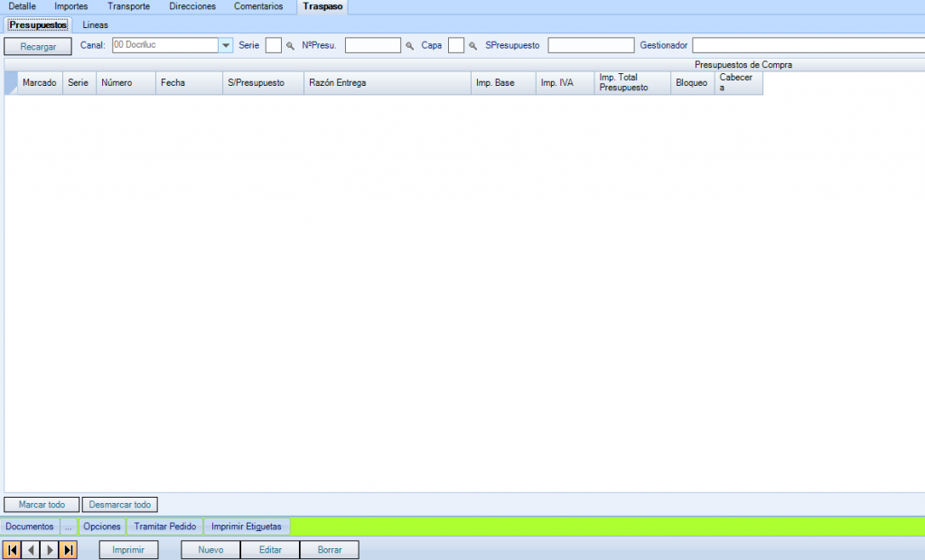This screenshot has height=560, width=925.
Task: Open the Importes tab
Action: (x=71, y=6)
